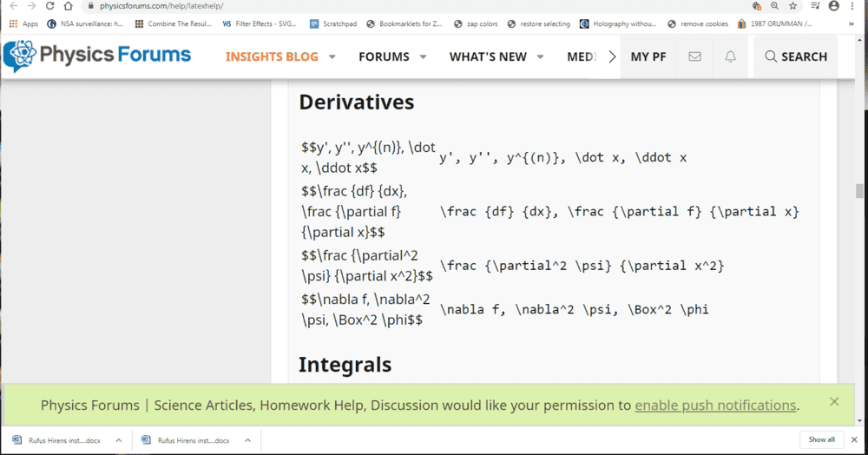Go to the browser home page
This screenshot has width=868, height=455.
(x=69, y=6)
